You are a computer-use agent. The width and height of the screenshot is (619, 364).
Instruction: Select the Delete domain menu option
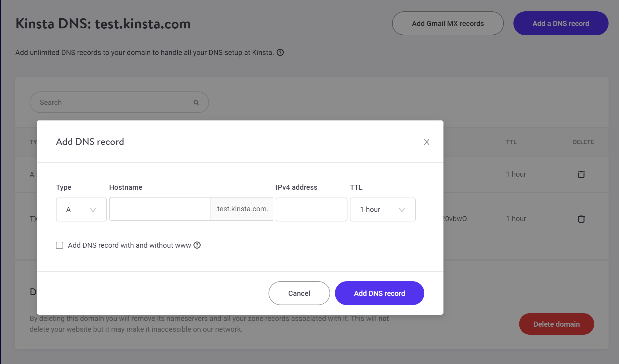click(x=557, y=324)
